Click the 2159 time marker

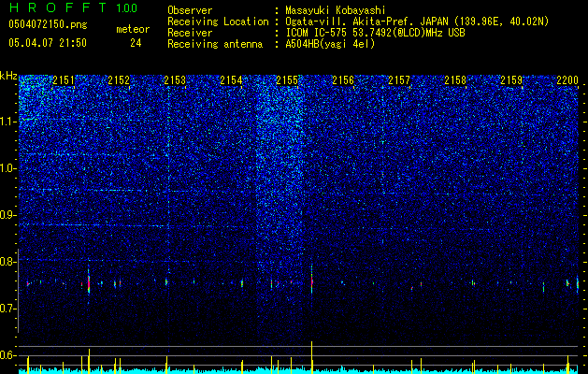pos(511,80)
